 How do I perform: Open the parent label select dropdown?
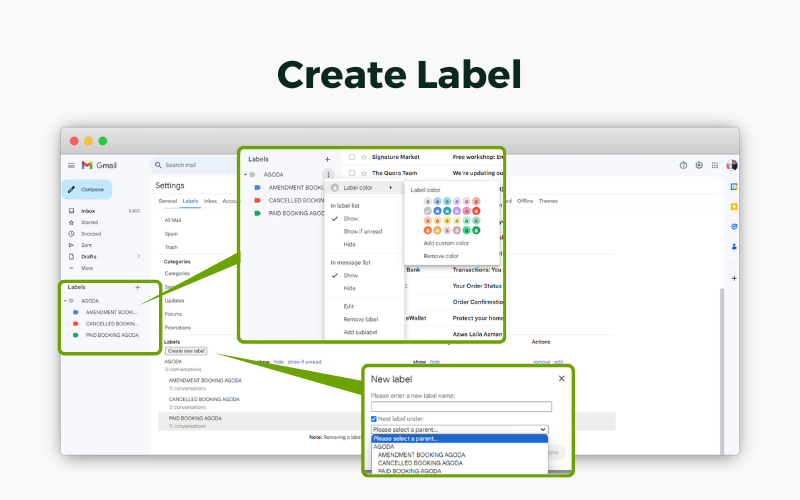coord(459,429)
